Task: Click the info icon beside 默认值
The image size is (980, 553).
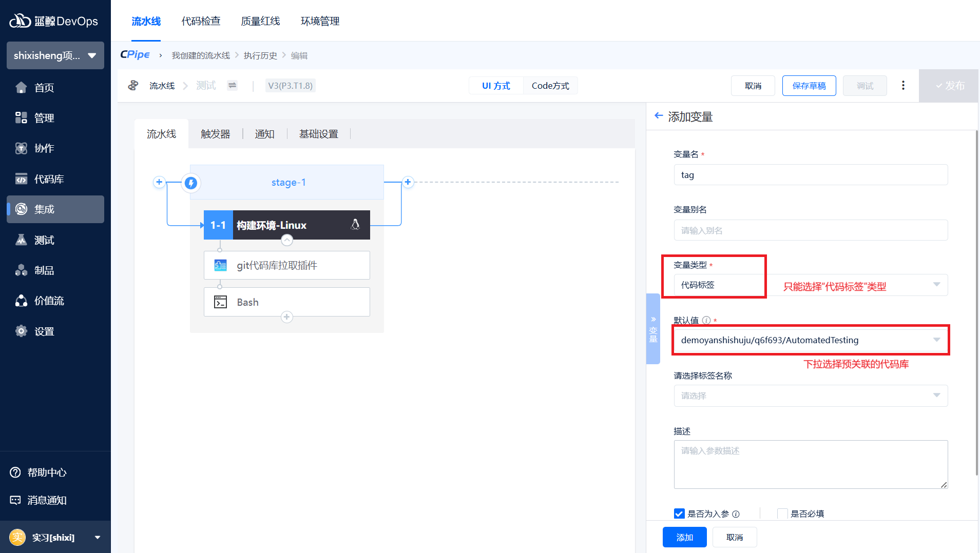Action: pyautogui.click(x=706, y=321)
